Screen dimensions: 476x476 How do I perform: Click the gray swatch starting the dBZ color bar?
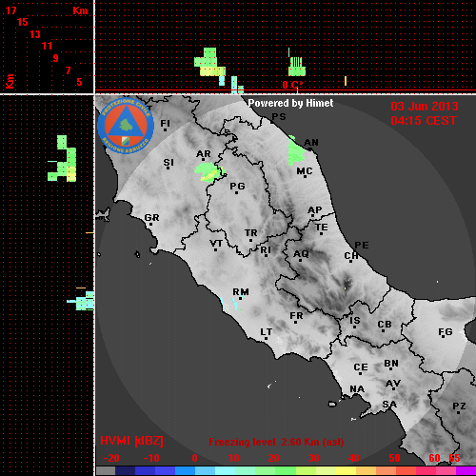106,470
